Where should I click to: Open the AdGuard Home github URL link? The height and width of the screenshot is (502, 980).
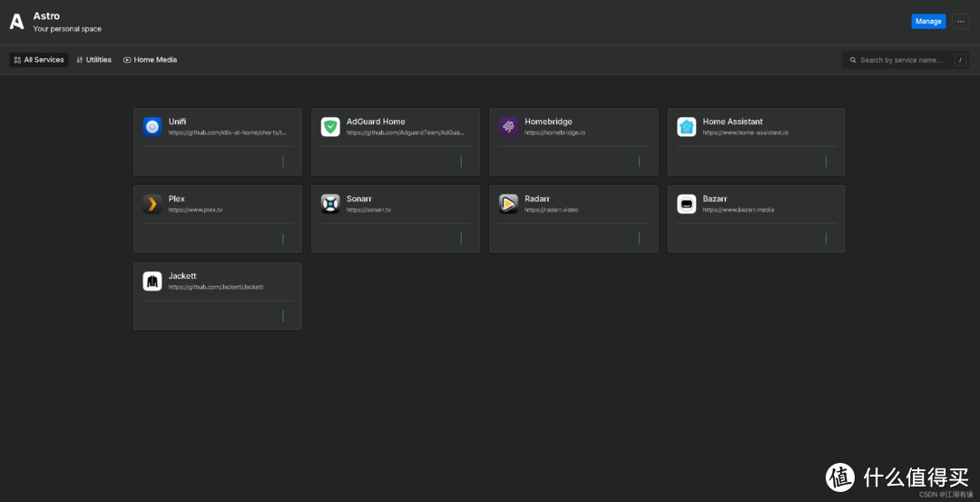[406, 133]
